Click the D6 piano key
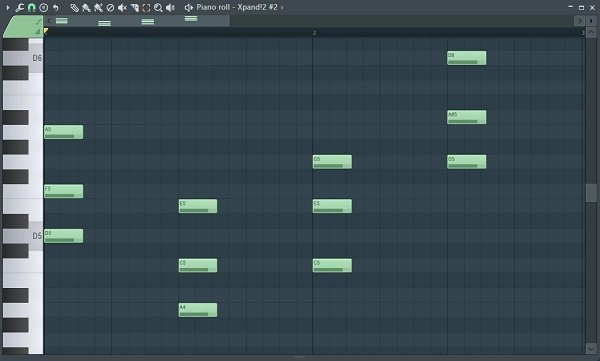 [23, 58]
